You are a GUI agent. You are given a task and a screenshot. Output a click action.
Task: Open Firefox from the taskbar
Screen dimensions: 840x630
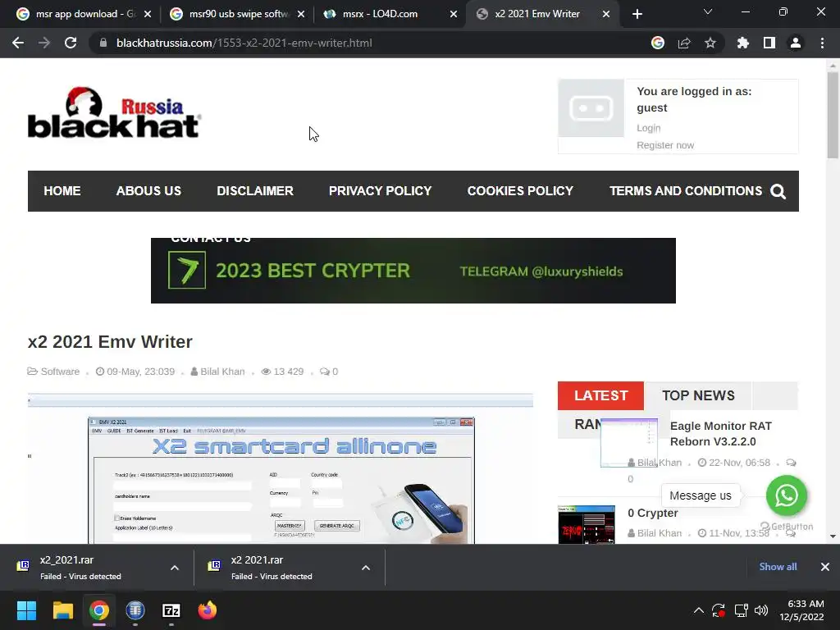click(x=208, y=610)
